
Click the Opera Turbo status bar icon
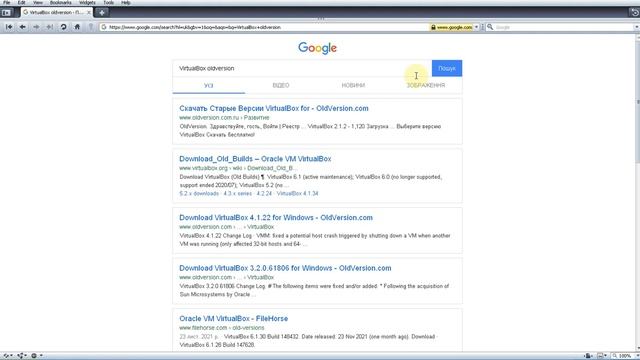tap(34, 356)
